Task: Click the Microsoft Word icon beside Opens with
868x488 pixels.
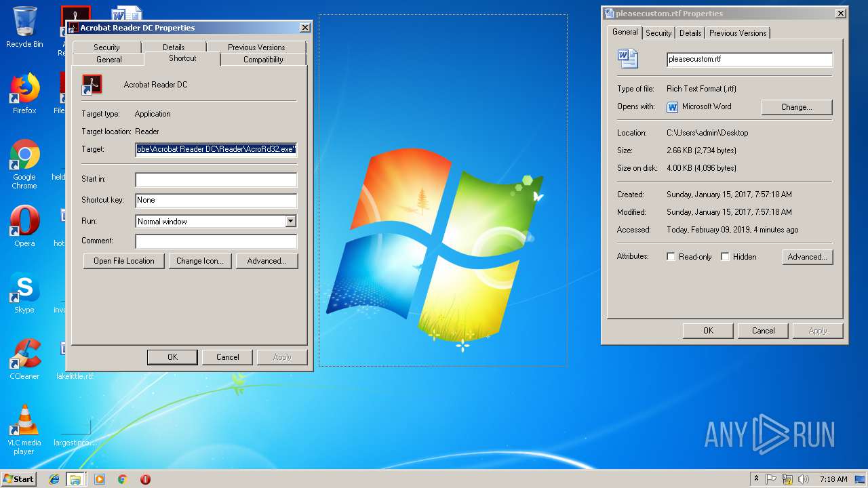Action: pyautogui.click(x=673, y=107)
